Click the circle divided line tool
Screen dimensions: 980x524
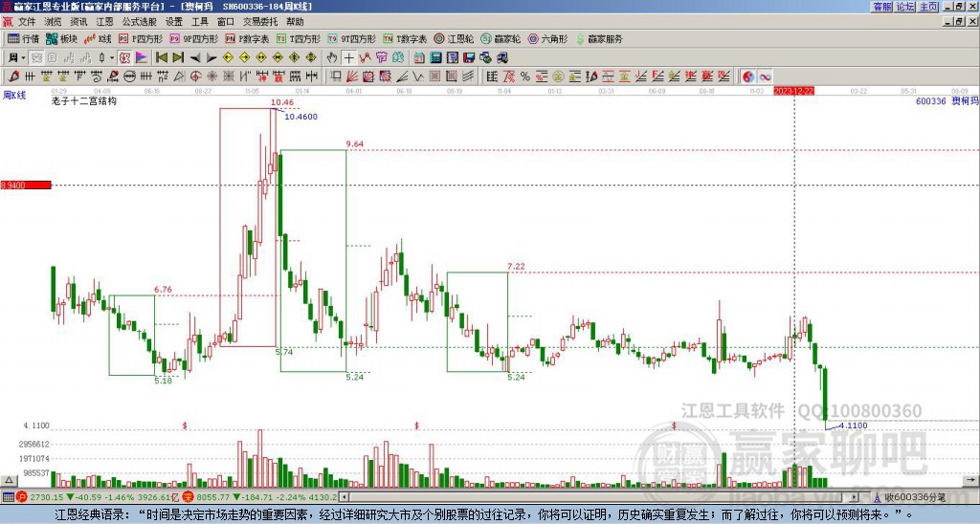[130, 76]
